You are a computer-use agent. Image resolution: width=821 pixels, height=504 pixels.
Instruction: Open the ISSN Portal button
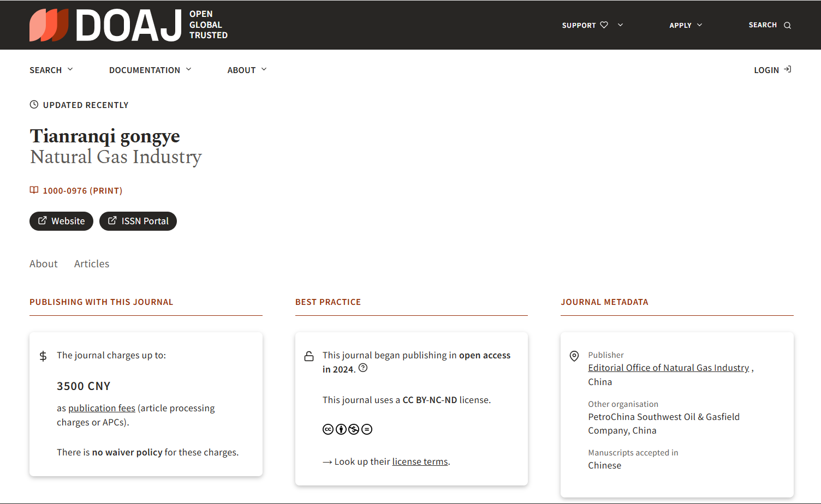138,221
